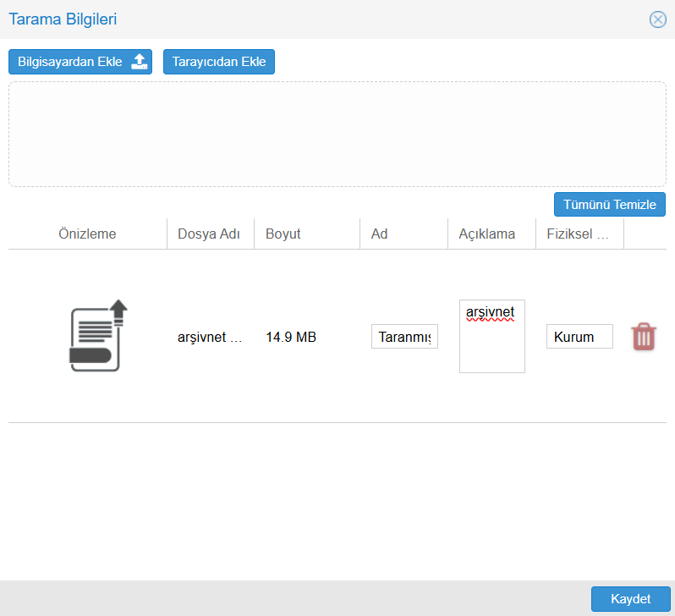
Task: Click the dashed file drop area
Action: click(x=337, y=134)
